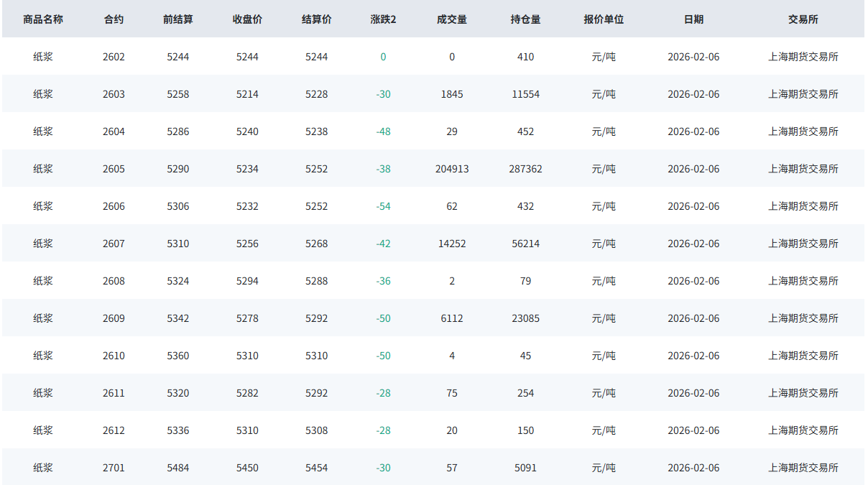The width and height of the screenshot is (868, 485).
Task: Select the -54 price change value
Action: 383,206
